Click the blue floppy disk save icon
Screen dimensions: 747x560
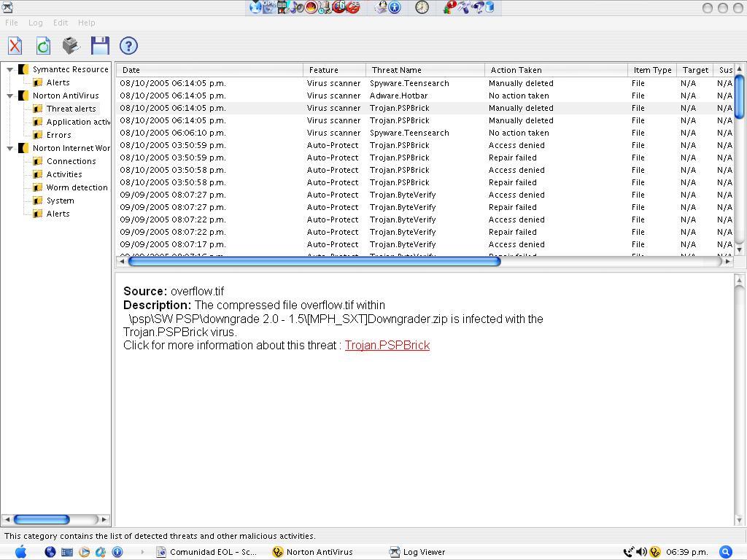pyautogui.click(x=100, y=46)
